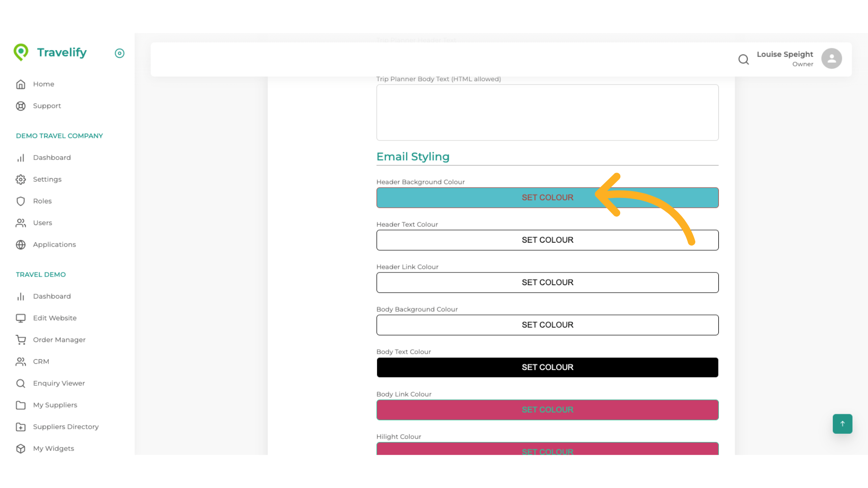Screen dimensions: 868x488
Task: Open Edit Website menu item
Action: [54, 318]
